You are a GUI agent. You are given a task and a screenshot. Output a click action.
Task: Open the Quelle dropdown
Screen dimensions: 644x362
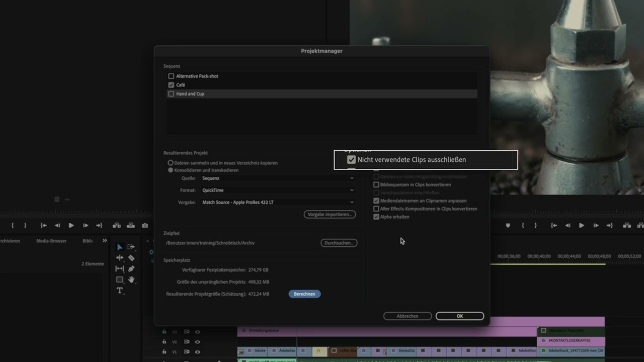[278, 178]
